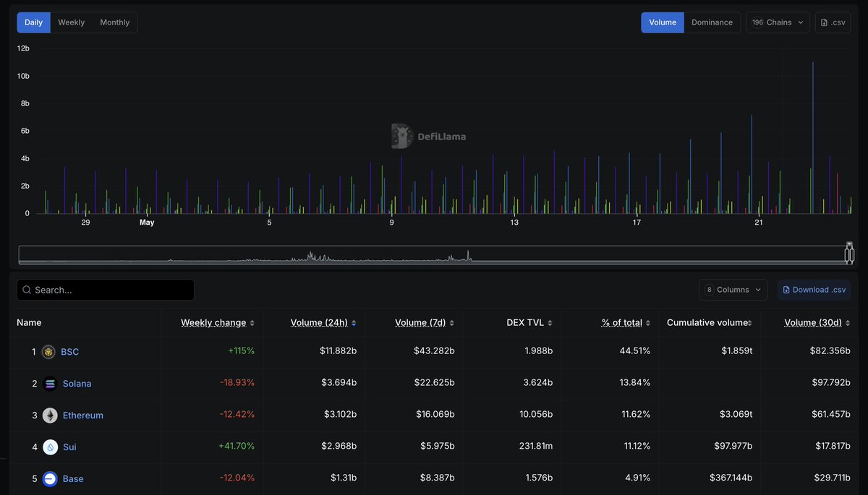Viewport: 868px width, 495px height.
Task: Open the Sui chain link
Action: tap(69, 447)
